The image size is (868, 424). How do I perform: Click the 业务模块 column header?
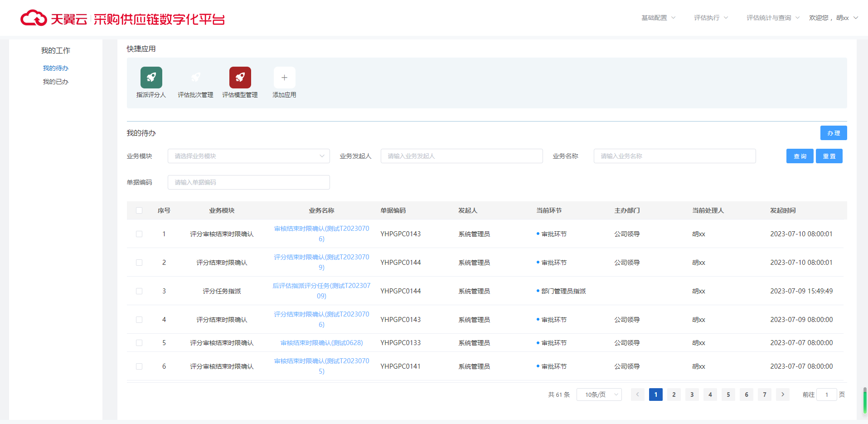click(222, 210)
